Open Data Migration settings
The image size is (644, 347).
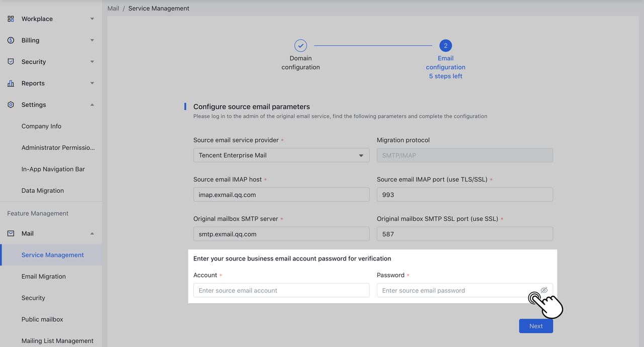[42, 191]
